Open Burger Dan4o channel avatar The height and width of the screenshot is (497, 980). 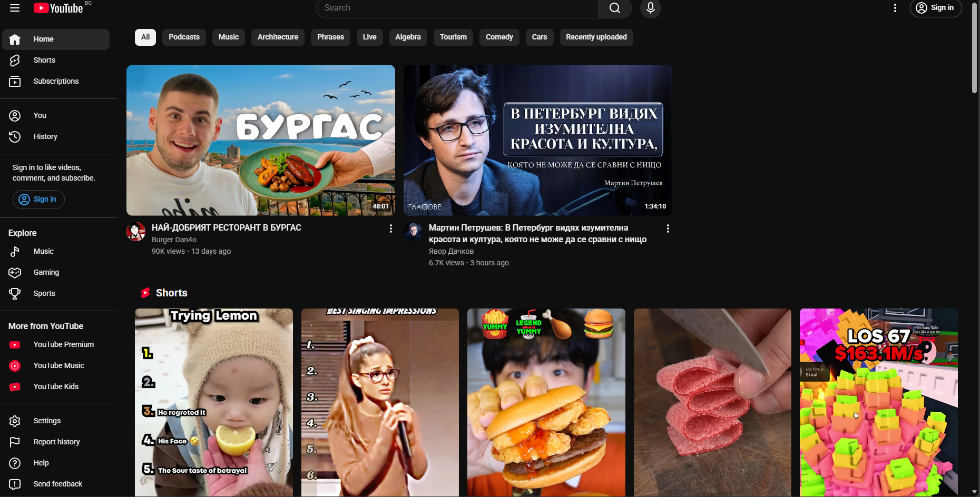tap(136, 232)
